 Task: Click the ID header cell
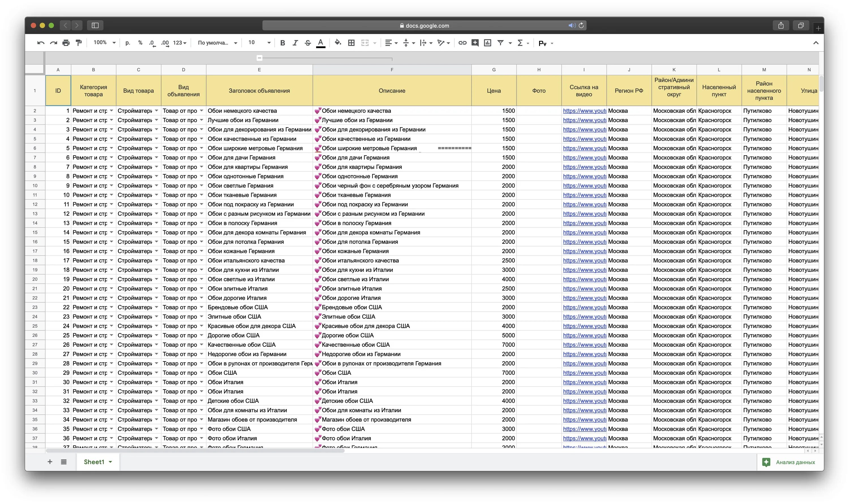(58, 91)
